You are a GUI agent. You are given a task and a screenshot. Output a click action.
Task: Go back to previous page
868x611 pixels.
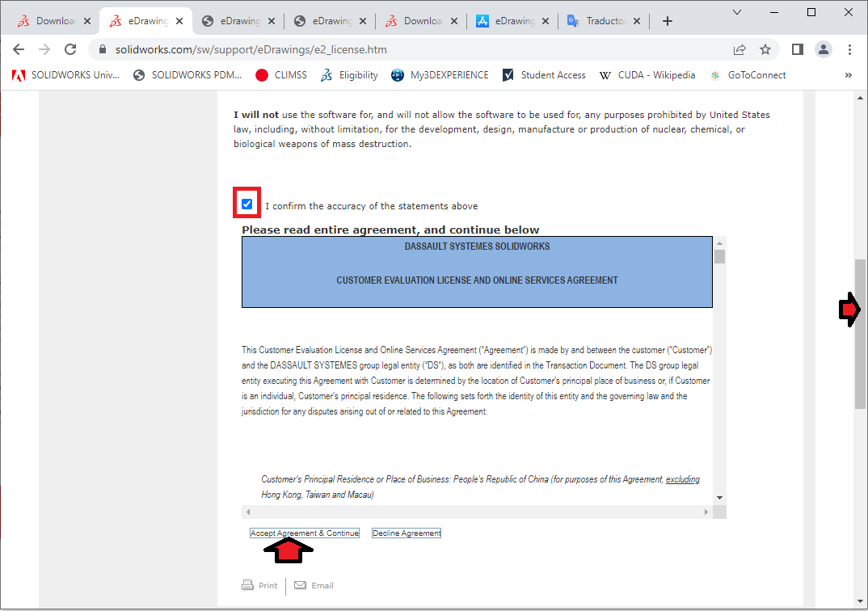[19, 49]
